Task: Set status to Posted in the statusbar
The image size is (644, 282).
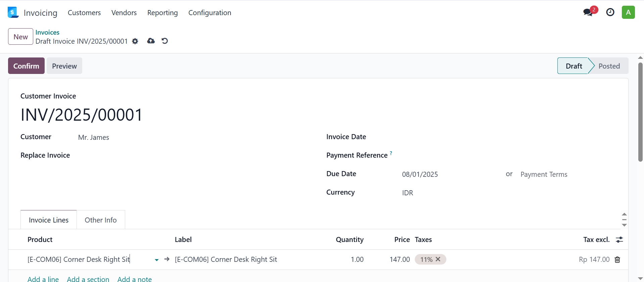Action: [609, 66]
